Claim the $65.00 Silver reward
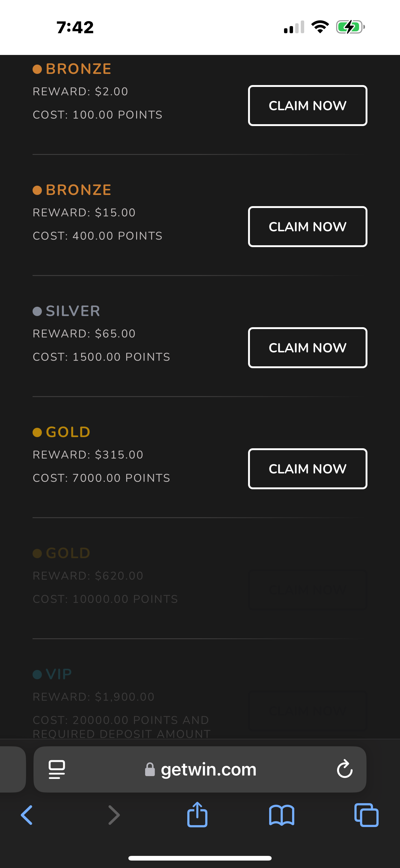This screenshot has height=868, width=400. coord(307,347)
